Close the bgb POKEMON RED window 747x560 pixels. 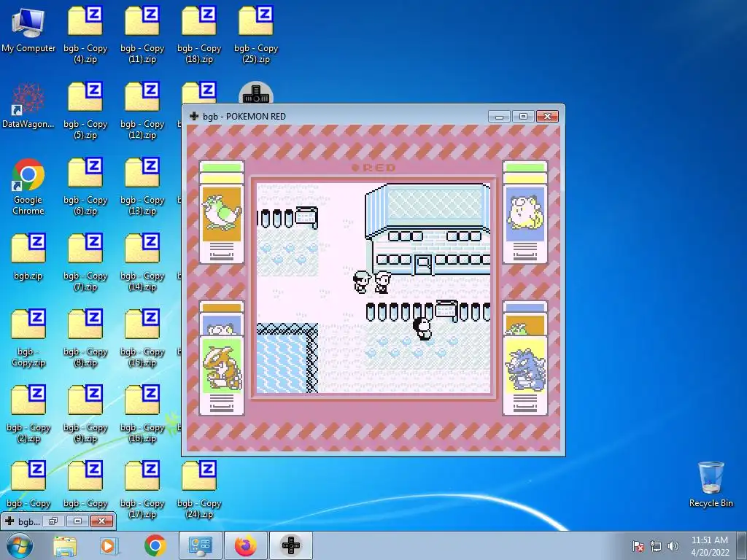(547, 116)
